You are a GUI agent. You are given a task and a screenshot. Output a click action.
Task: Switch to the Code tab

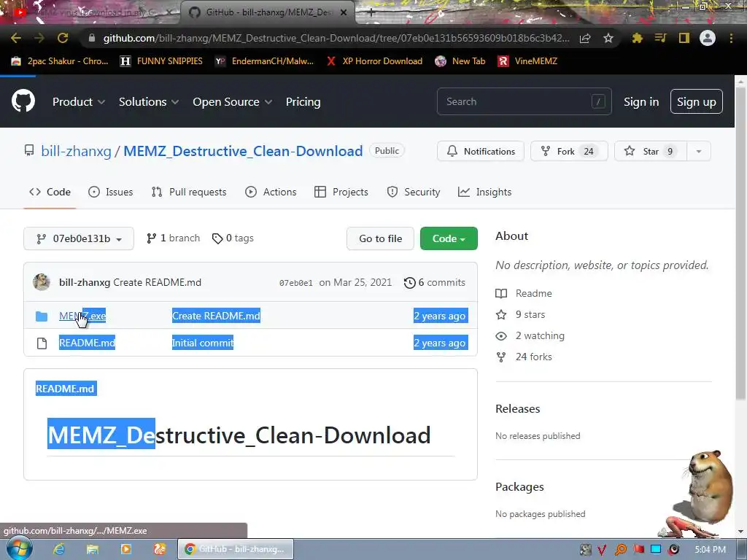point(50,192)
